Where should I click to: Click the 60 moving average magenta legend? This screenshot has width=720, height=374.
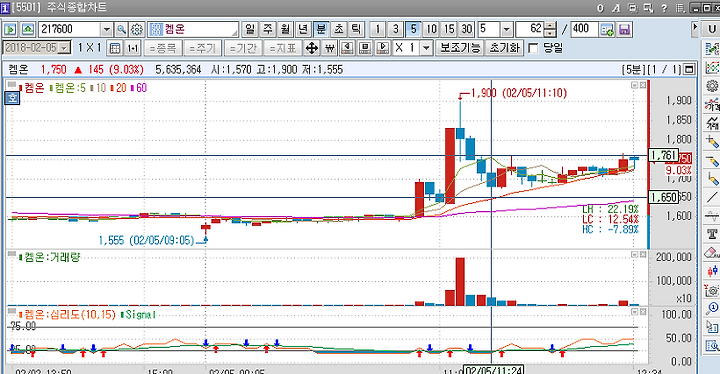coord(139,88)
